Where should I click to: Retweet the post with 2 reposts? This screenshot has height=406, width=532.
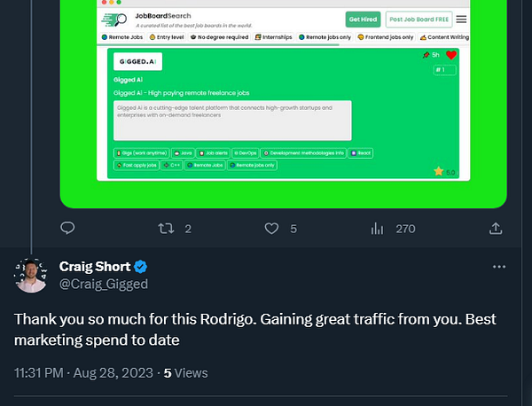(x=166, y=228)
